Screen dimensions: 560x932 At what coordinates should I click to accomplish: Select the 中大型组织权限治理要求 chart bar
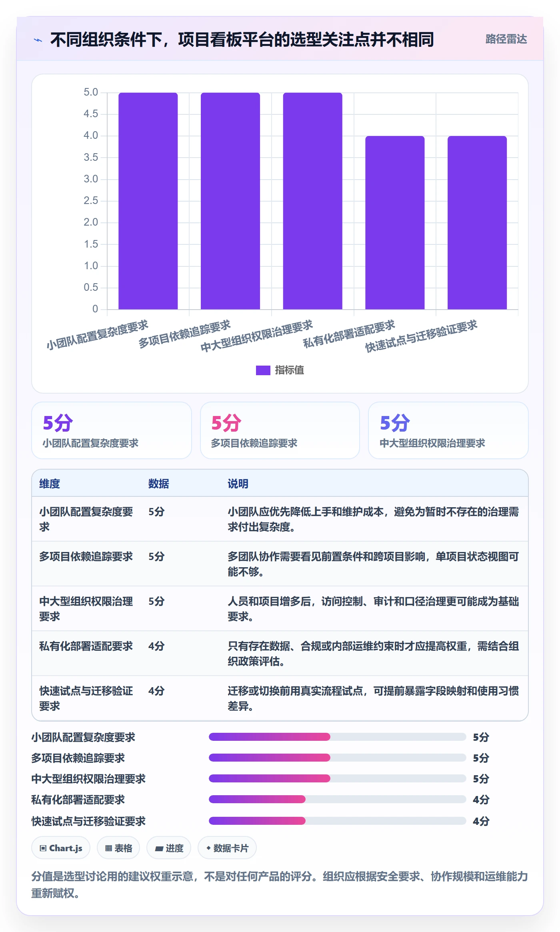coord(312,201)
